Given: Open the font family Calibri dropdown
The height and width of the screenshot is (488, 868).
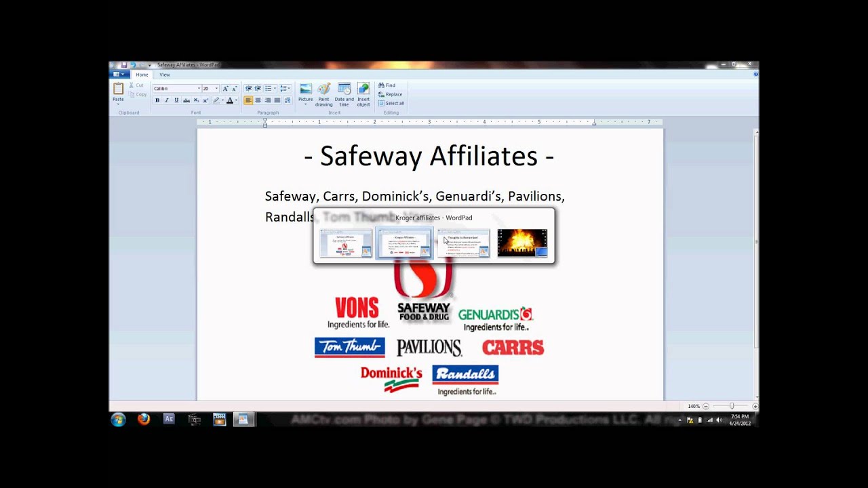Looking at the screenshot, I should point(199,89).
